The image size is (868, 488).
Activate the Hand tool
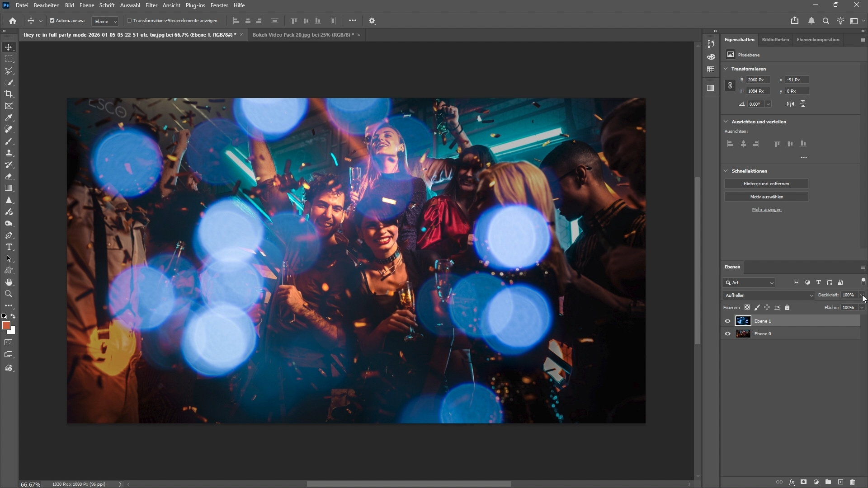(x=9, y=282)
